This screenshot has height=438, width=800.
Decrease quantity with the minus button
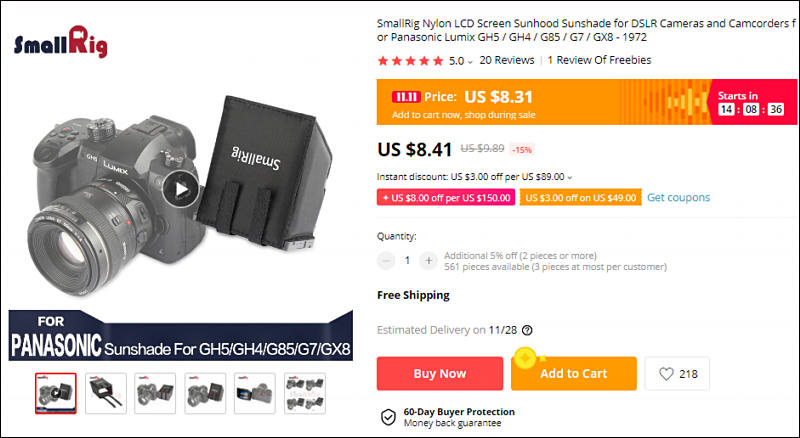click(x=386, y=261)
